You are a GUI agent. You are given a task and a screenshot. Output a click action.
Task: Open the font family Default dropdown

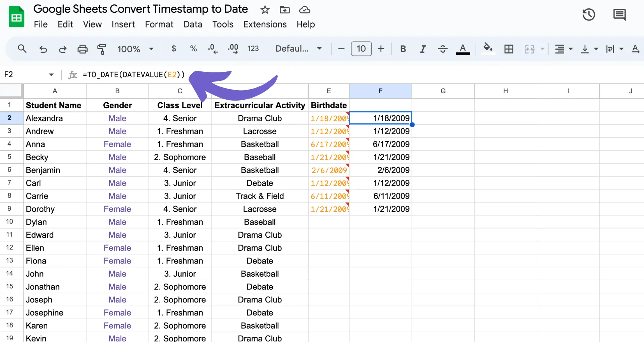coord(299,49)
